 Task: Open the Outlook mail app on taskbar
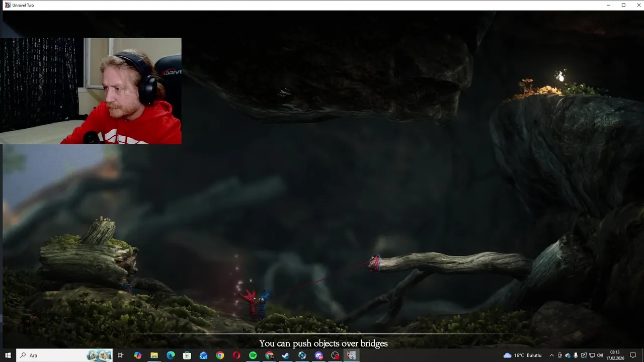(x=203, y=355)
